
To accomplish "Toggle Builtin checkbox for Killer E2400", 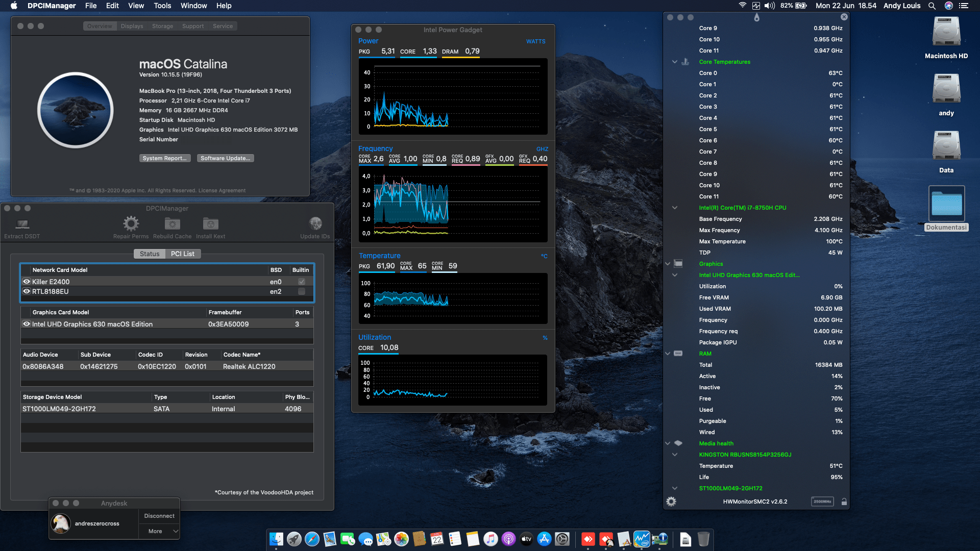I will [302, 282].
